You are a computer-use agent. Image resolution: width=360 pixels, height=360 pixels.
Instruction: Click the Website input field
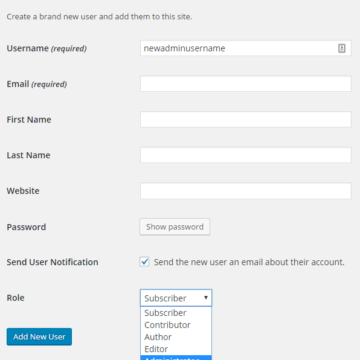click(246, 191)
